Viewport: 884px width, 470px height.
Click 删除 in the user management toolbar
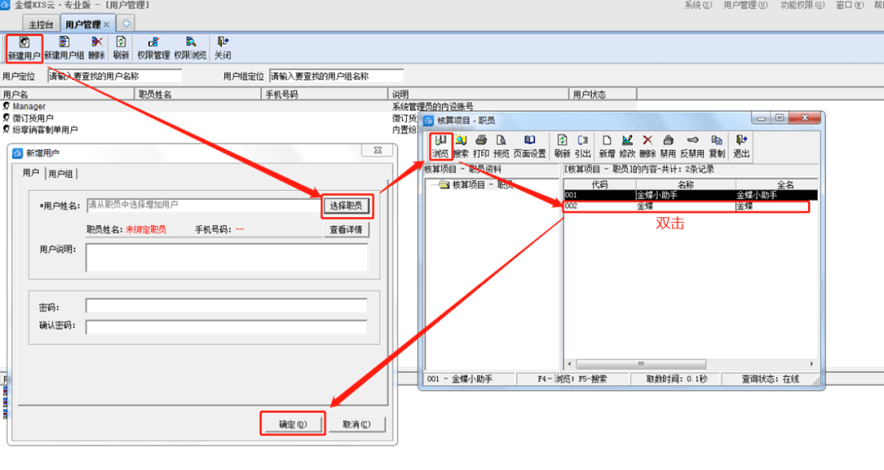96,48
